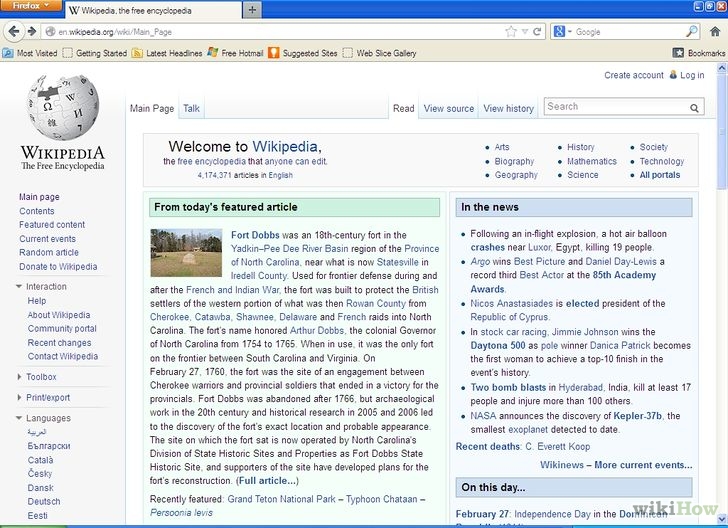728x528 pixels.
Task: Open the Grand Teton National Park link
Action: (x=281, y=499)
